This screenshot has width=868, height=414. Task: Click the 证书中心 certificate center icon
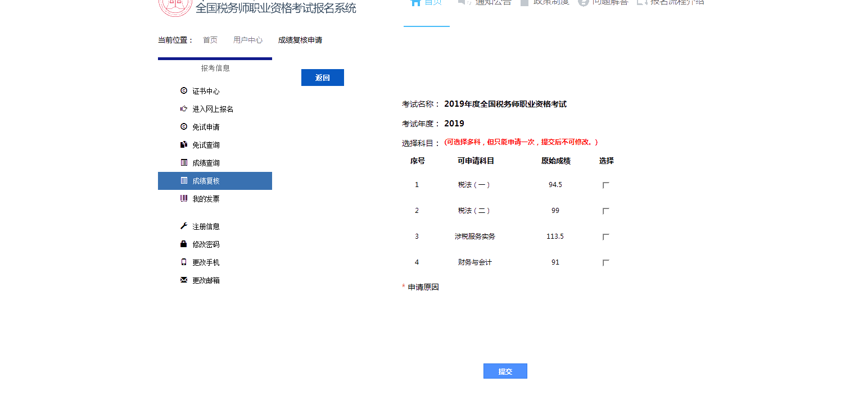(183, 90)
